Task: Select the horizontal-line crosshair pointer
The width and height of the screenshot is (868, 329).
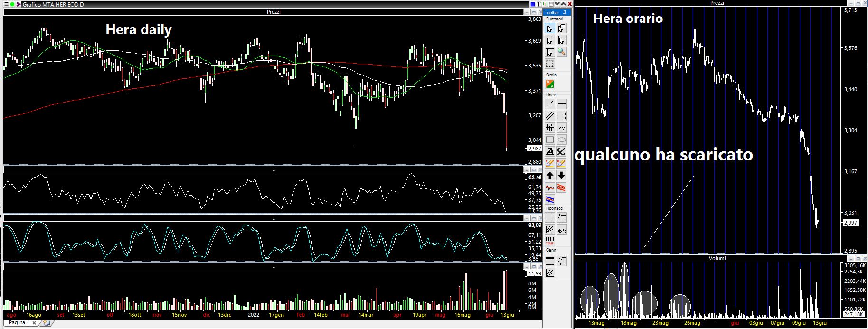Action: (x=549, y=40)
